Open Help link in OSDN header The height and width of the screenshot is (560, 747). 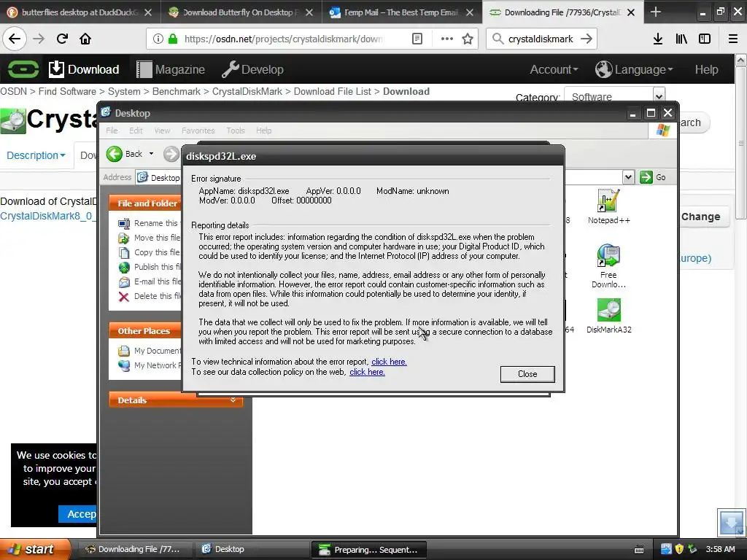[x=706, y=69]
